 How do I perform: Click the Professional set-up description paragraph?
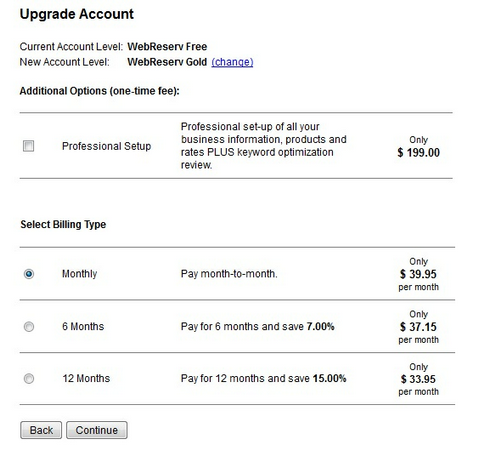click(x=264, y=146)
